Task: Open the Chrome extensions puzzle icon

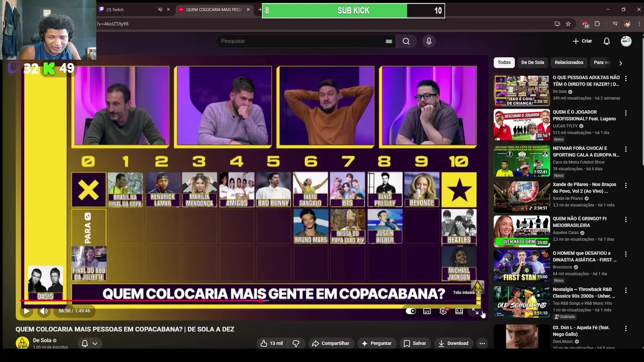Action: pos(597,24)
